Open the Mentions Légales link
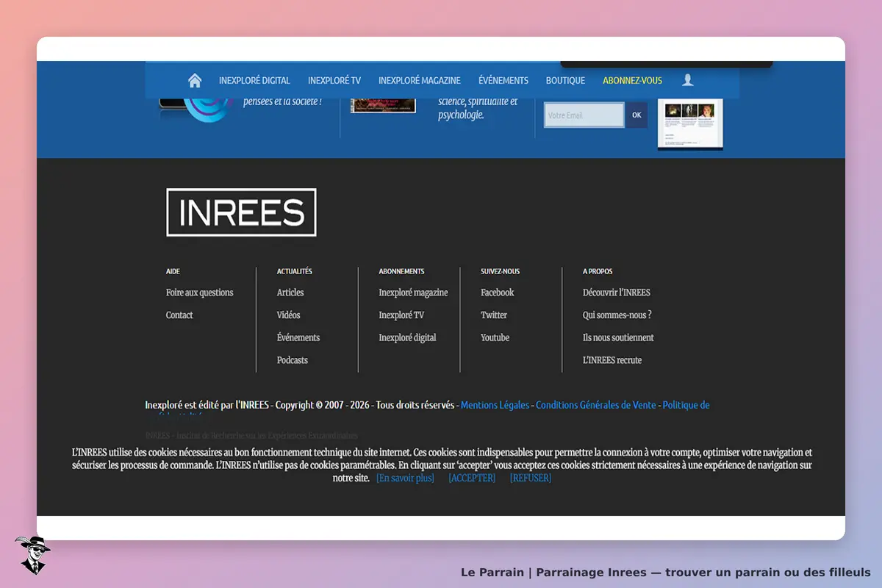This screenshot has width=882, height=588. click(495, 405)
